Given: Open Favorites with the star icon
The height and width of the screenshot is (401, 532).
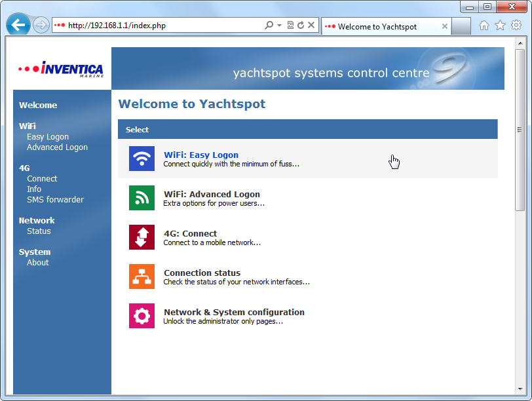Looking at the screenshot, I should coord(500,25).
